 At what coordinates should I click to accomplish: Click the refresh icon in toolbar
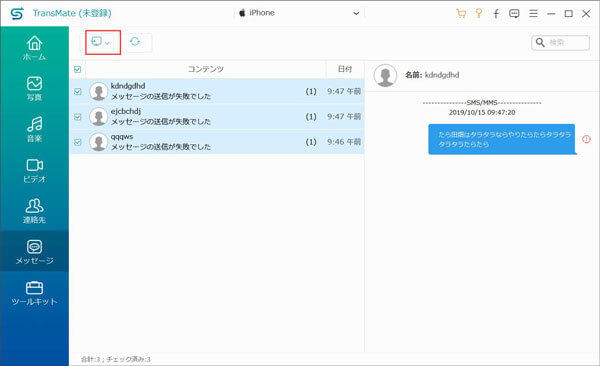(x=135, y=41)
